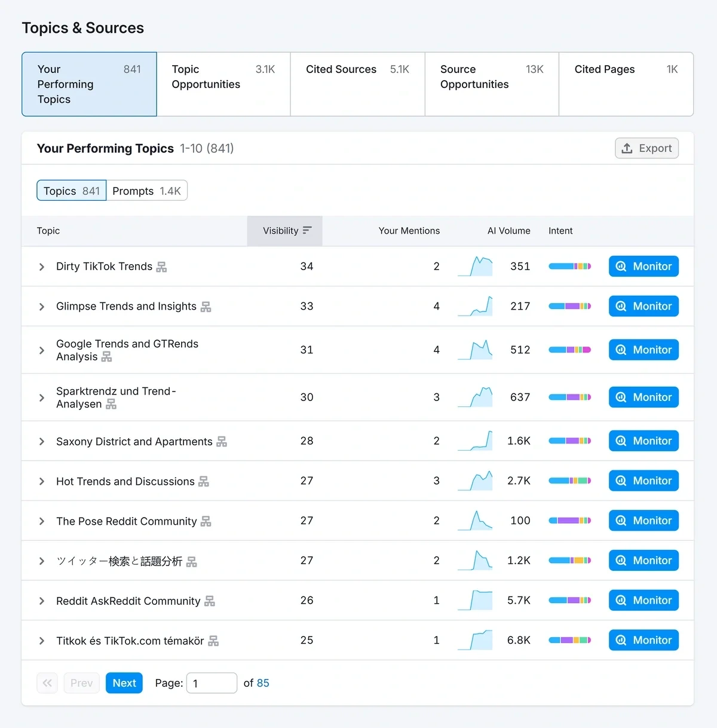Select the Topics 841 segment
Viewport: 717px width, 728px height.
tap(71, 191)
